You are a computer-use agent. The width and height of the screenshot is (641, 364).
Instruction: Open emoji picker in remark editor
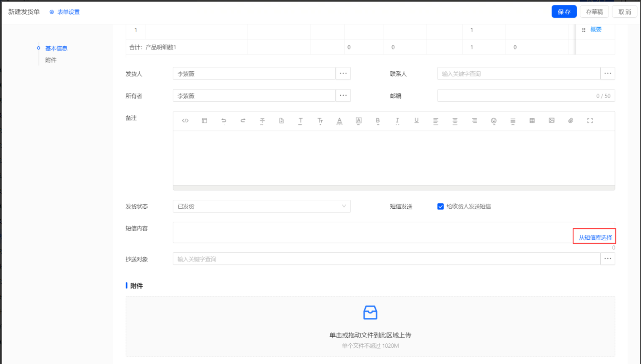(494, 121)
